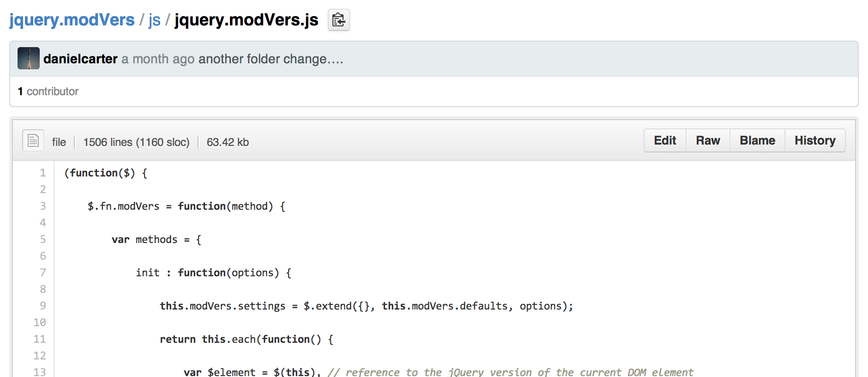The height and width of the screenshot is (377, 868).
Task: Open danielcarter's profile link
Action: click(80, 59)
